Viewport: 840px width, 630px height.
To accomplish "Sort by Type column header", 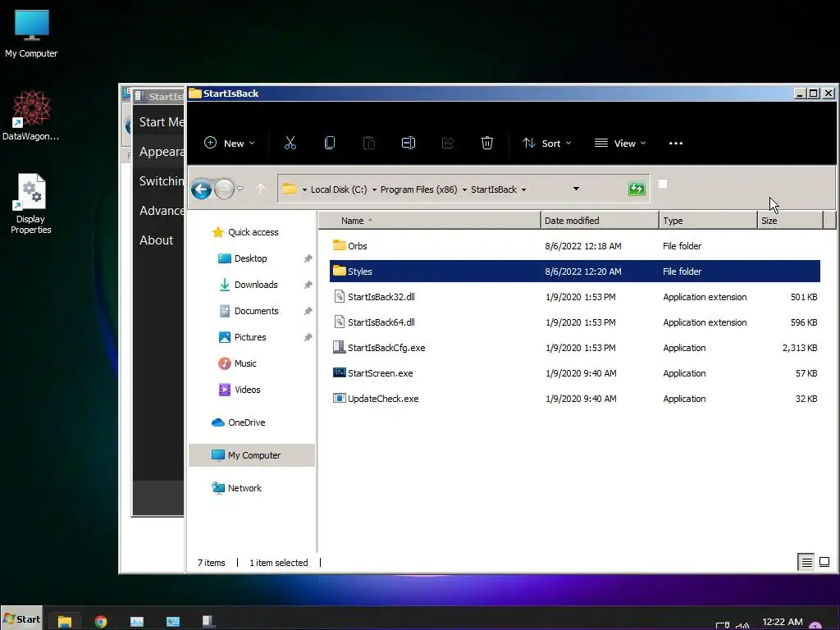I will pos(708,221).
